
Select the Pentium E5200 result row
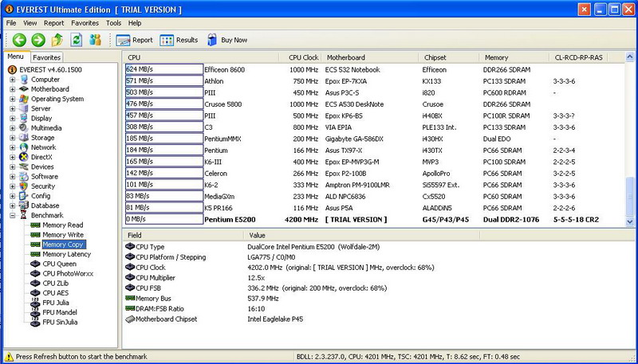(x=373, y=219)
